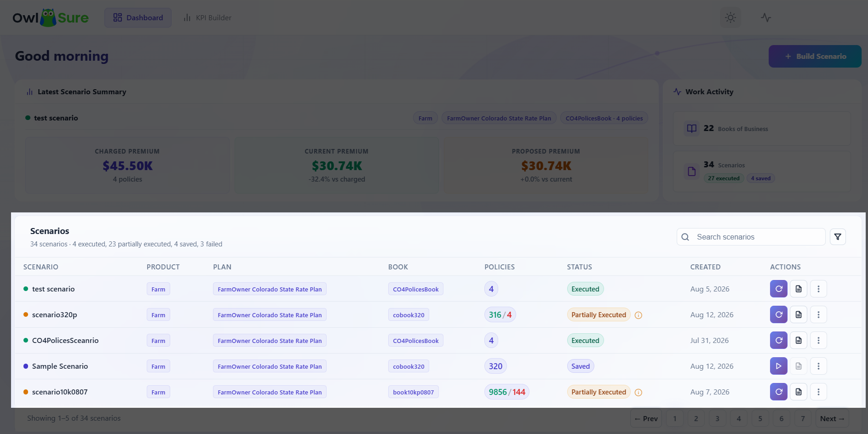Open kebab menu for scenario10k0807
The image size is (868, 434).
[x=818, y=392]
